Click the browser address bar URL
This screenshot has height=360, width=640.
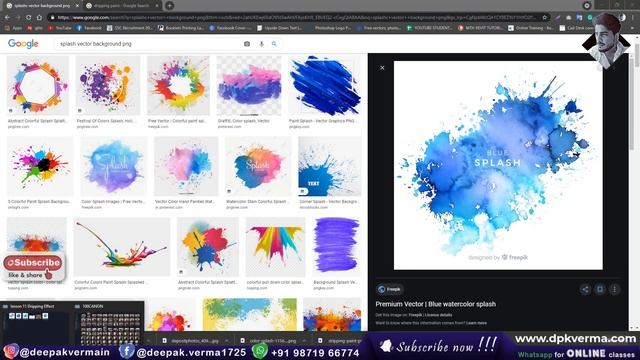point(296,18)
